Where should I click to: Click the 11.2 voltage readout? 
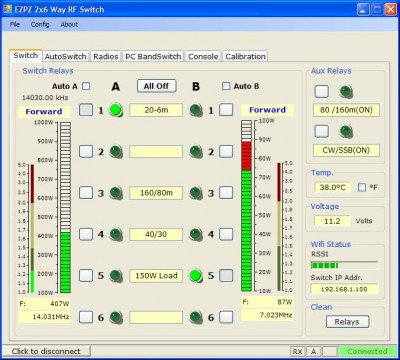[x=332, y=221]
